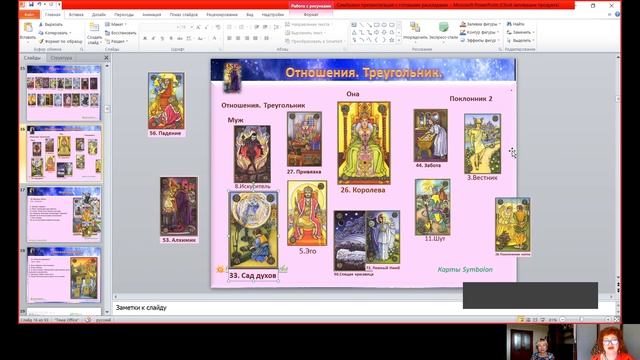Image resolution: width=640 pixels, height=360 pixels.
Task: Select the '3.Вестник' card image
Action: pos(482,144)
